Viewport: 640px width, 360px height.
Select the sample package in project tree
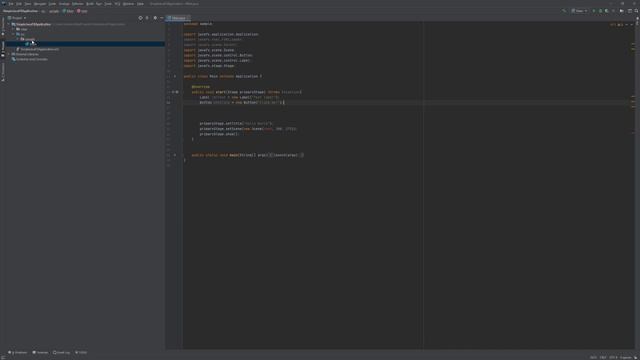point(28,39)
